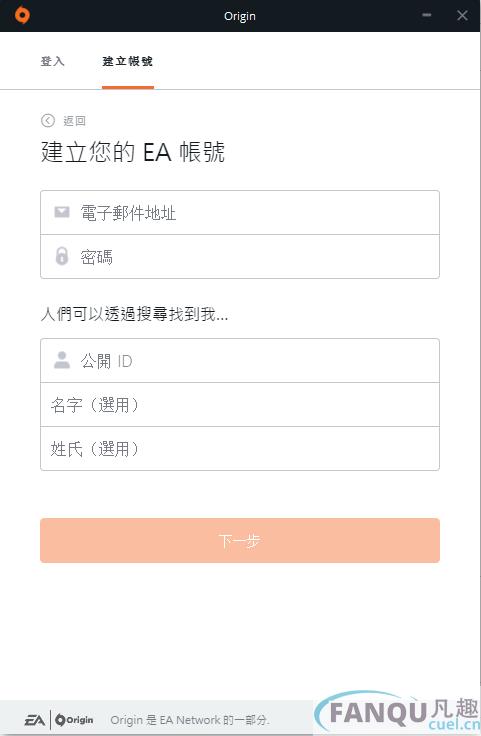Image resolution: width=481 pixels, height=736 pixels.
Task: Click the 建立您的 EA 帳號 heading
Action: coord(133,152)
